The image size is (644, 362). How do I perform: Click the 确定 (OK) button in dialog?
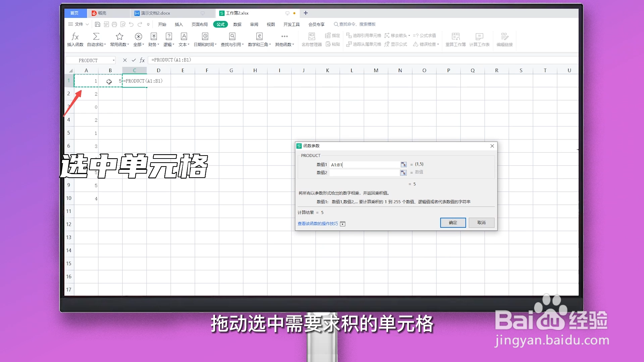tap(453, 223)
